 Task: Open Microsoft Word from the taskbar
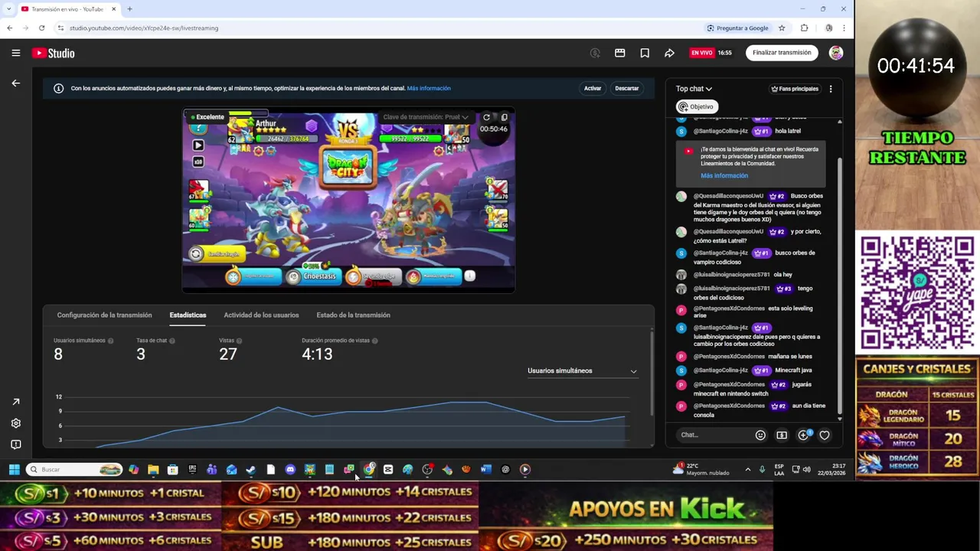tap(485, 469)
